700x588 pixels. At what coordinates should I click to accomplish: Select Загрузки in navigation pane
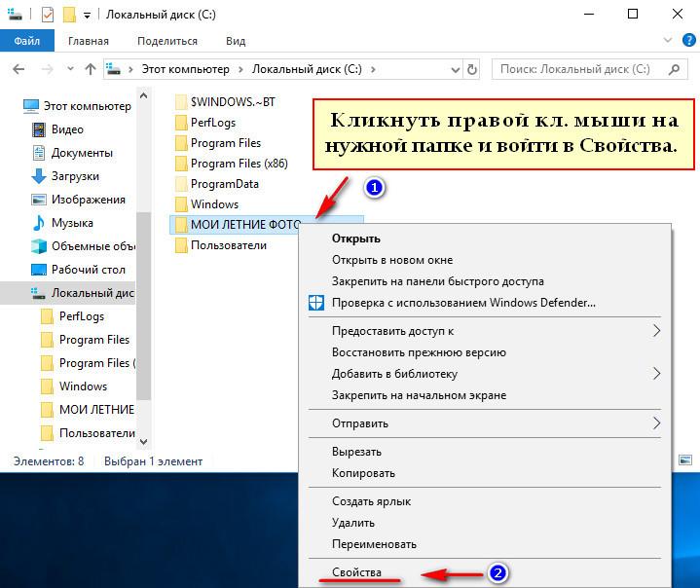[x=65, y=176]
